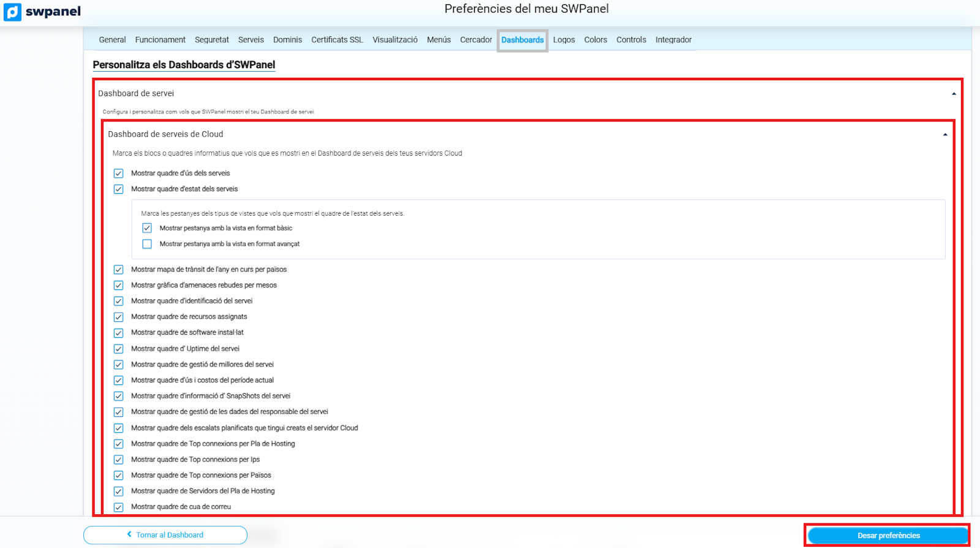
Task: Click the Dashboard de serveis de Cloud header
Action: 165,134
